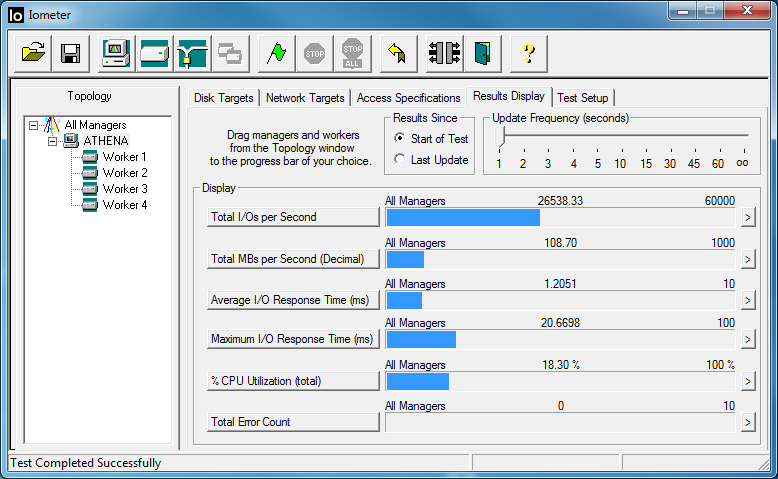Click the 26538.33 I/Os value
The image size is (778, 479).
tap(560, 201)
